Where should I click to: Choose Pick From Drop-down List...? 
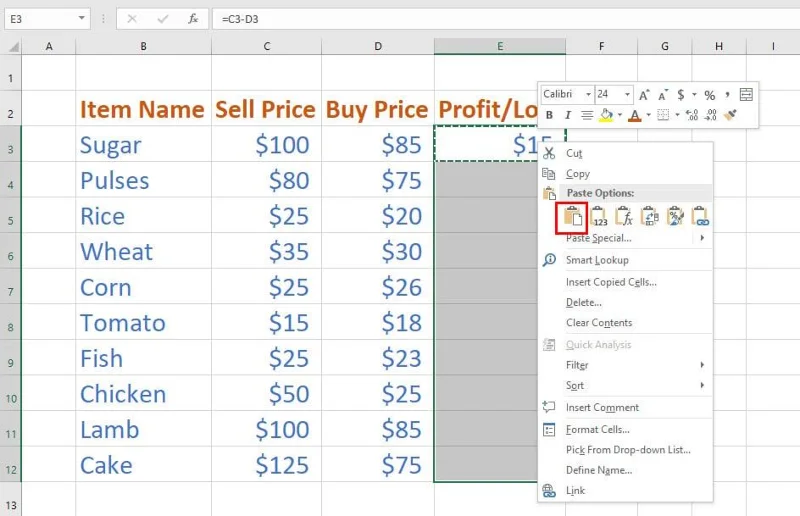coord(626,450)
